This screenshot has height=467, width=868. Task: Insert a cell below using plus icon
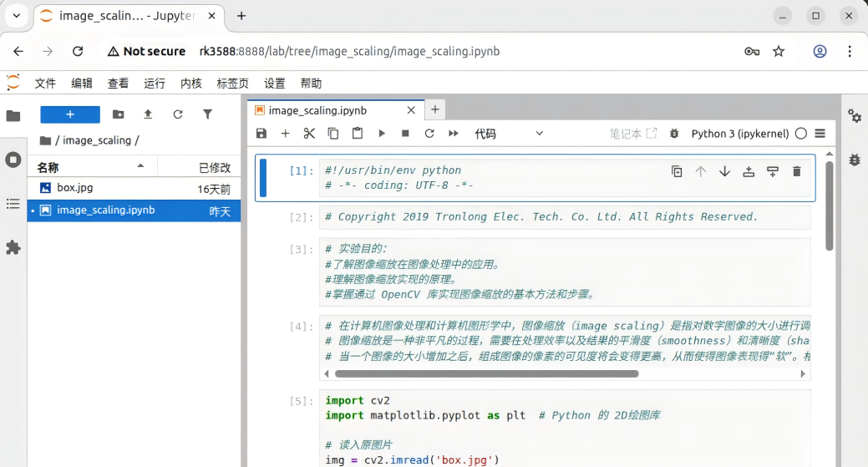tap(285, 134)
